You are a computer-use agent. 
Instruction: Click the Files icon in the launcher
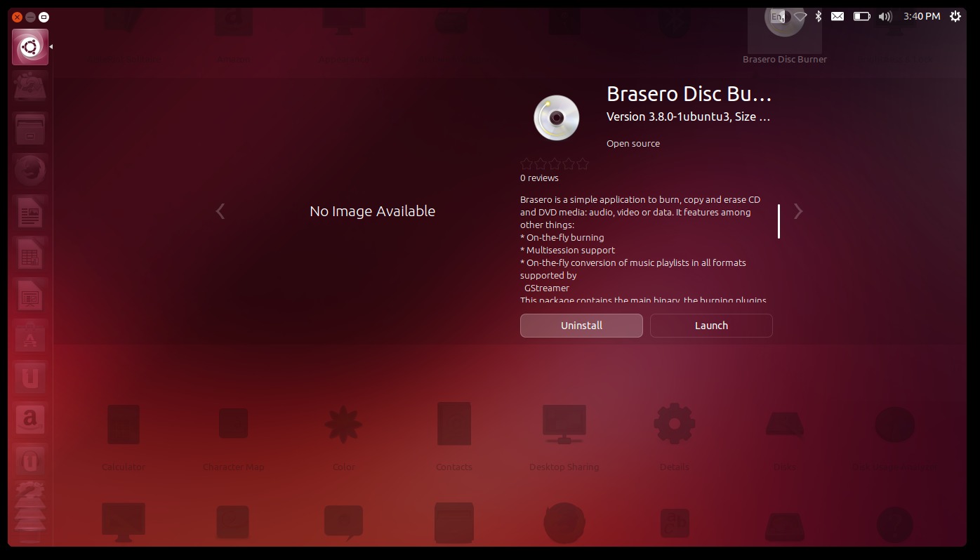pyautogui.click(x=30, y=128)
